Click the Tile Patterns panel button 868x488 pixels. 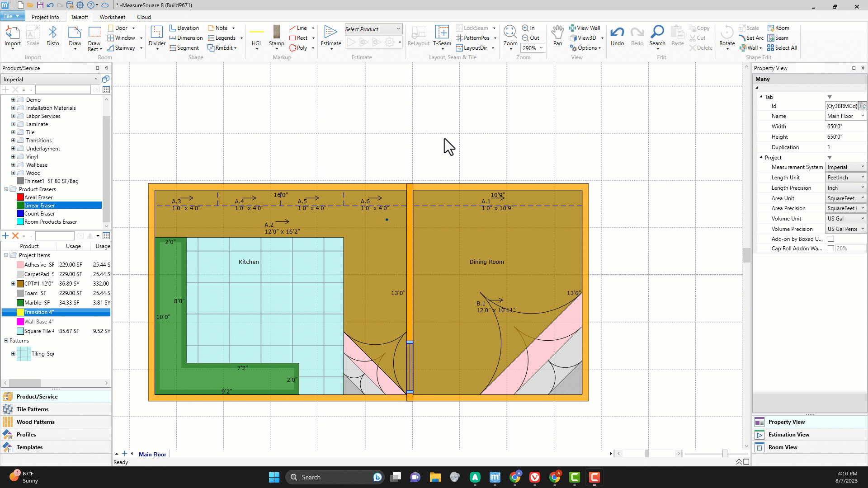click(33, 409)
